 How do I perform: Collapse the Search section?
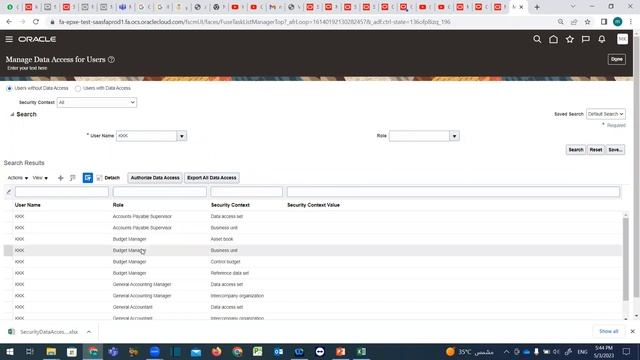click(x=12, y=115)
